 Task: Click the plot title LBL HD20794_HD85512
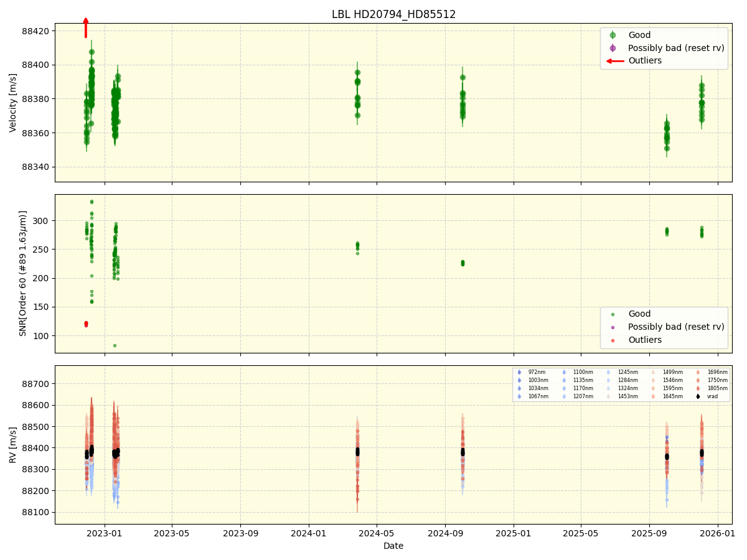tap(393, 14)
